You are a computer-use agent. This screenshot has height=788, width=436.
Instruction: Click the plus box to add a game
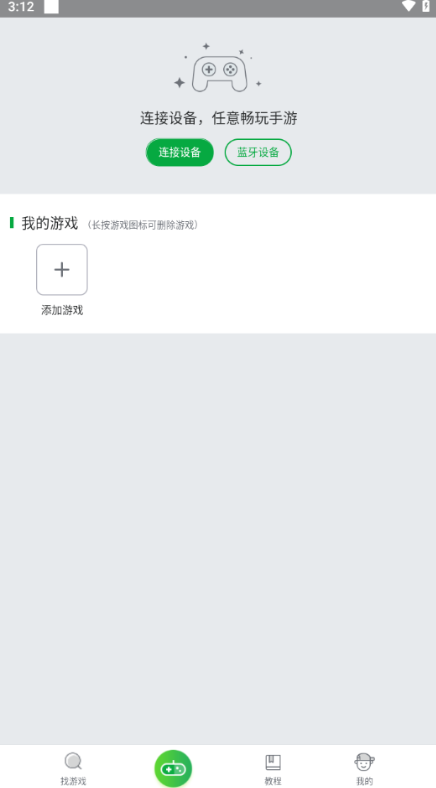coord(62,270)
